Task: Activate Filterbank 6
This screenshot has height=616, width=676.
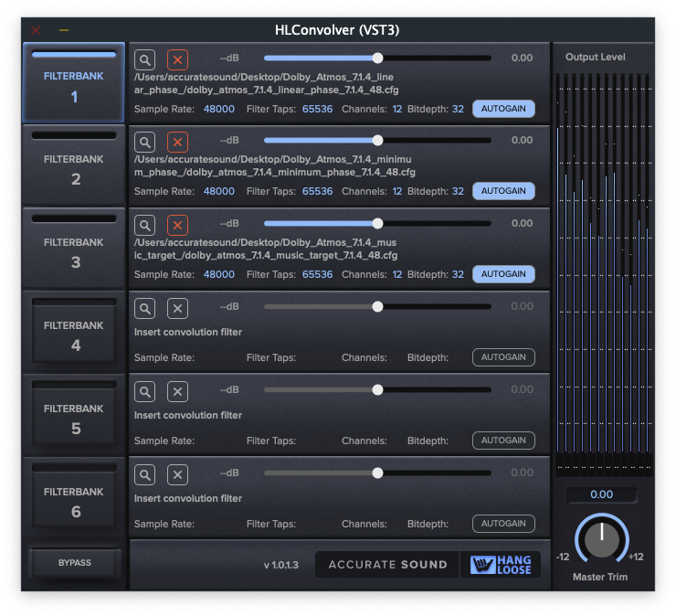Action: tap(74, 498)
